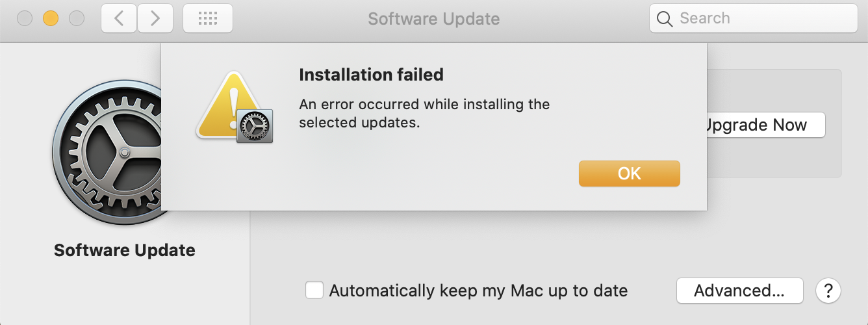868x325 pixels.
Task: Click the magnifying glass search icon
Action: (x=665, y=19)
